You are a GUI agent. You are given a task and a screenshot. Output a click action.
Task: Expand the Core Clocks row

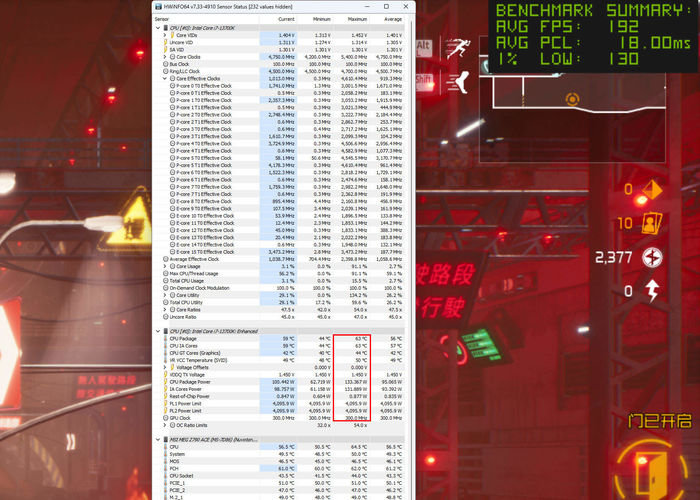(165, 57)
